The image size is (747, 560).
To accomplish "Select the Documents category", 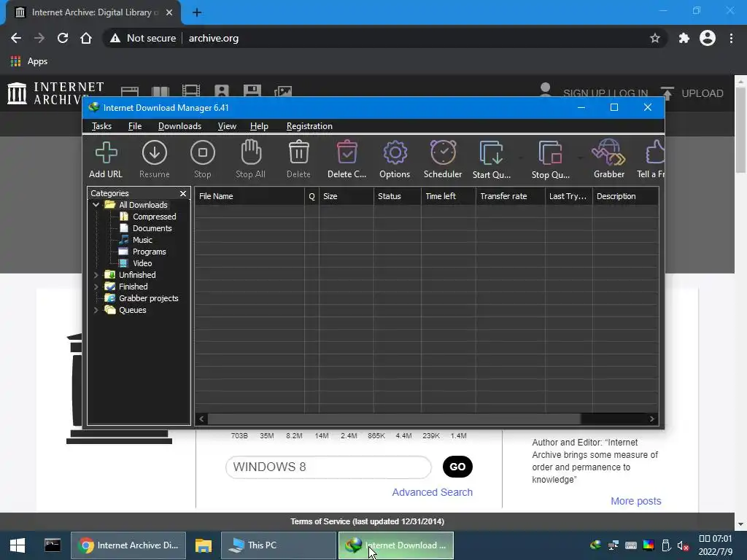I will point(152,228).
